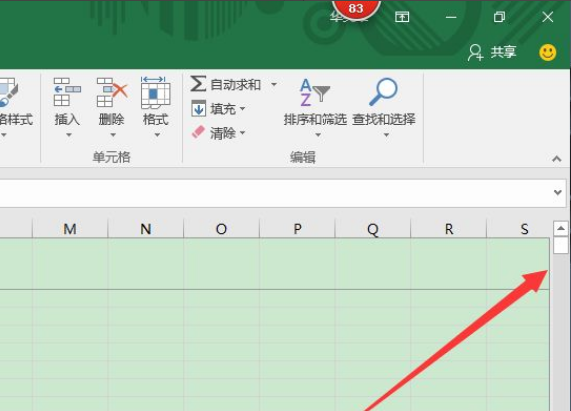Click the vertical scrollbar thumb

(x=561, y=245)
